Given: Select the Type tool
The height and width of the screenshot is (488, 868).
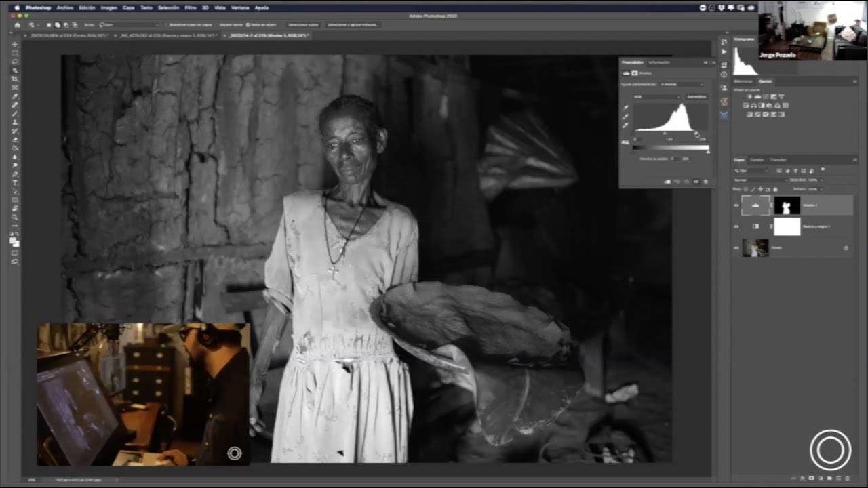Looking at the screenshot, I should point(15,183).
